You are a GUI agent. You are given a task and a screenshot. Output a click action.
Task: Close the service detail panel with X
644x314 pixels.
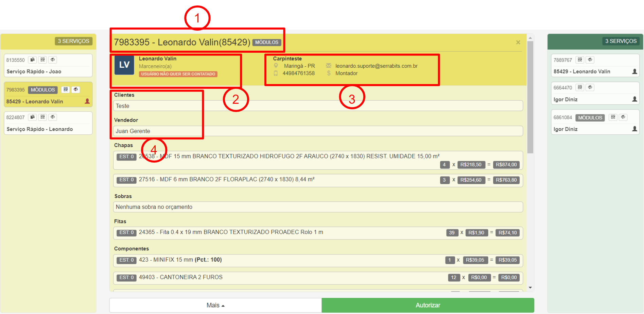click(518, 42)
